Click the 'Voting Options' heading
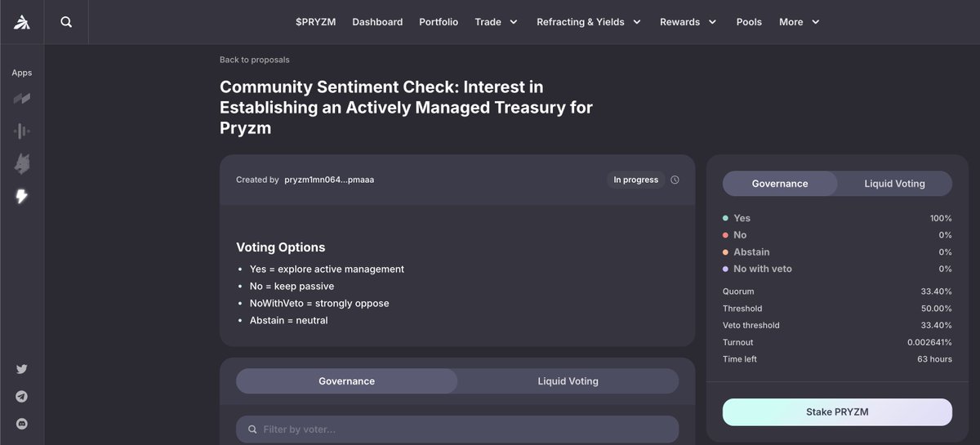 tap(281, 247)
